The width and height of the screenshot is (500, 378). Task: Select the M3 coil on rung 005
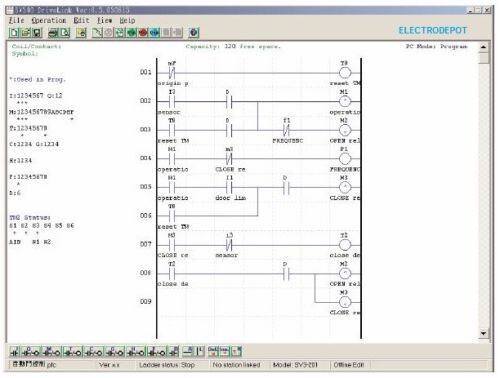tap(345, 187)
